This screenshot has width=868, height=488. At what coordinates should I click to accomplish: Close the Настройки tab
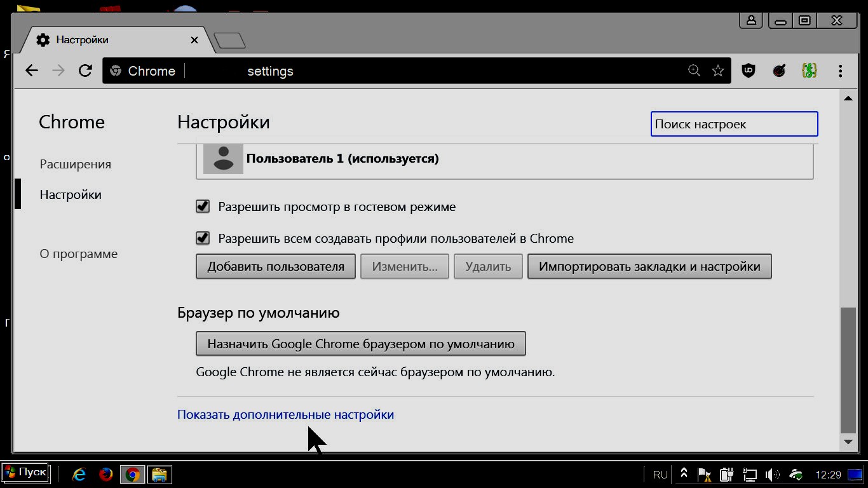[194, 40]
